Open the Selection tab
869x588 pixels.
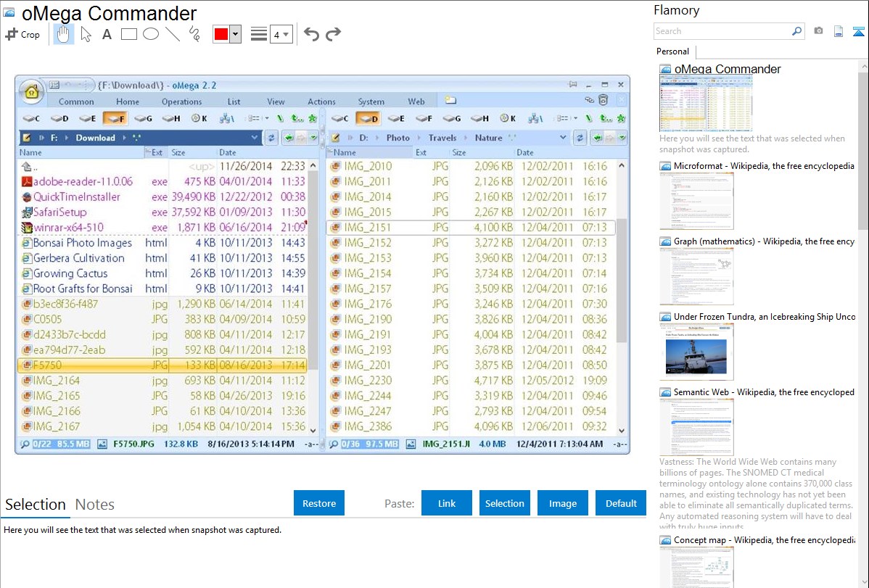(36, 505)
